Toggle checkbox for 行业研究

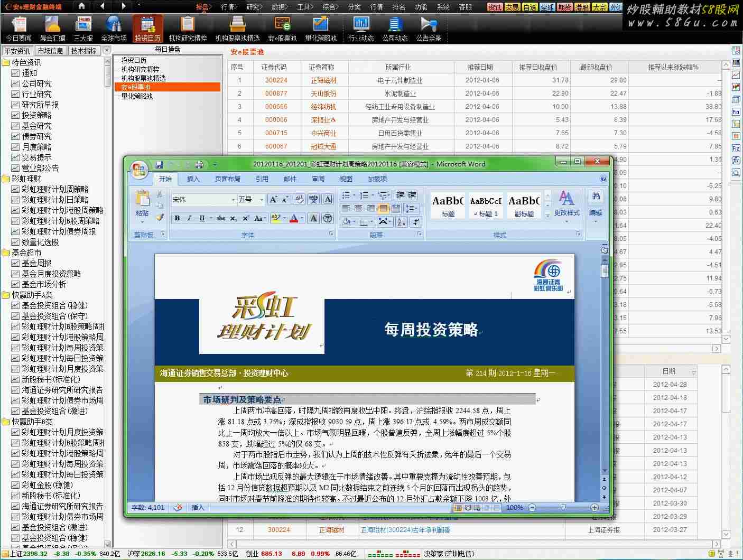[x=15, y=94]
